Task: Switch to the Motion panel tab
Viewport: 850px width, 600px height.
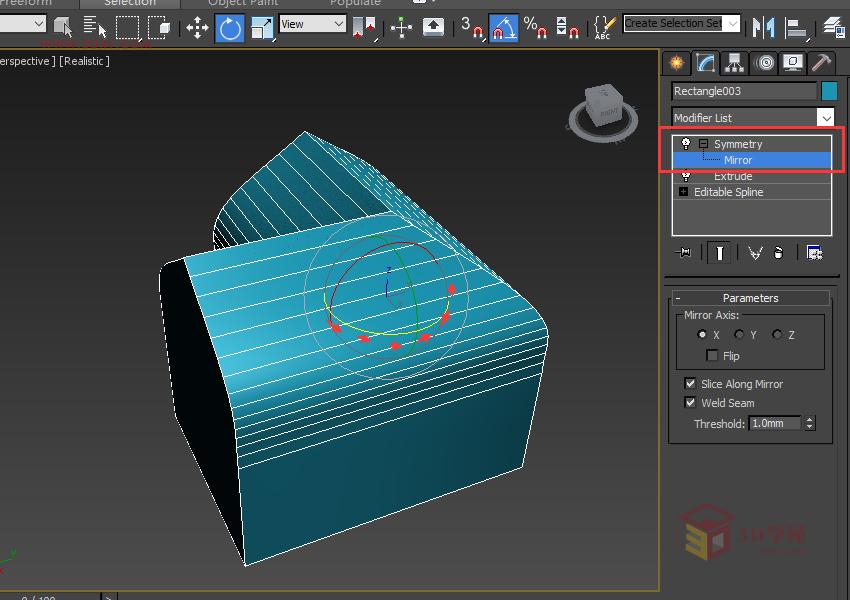Action: tap(764, 63)
